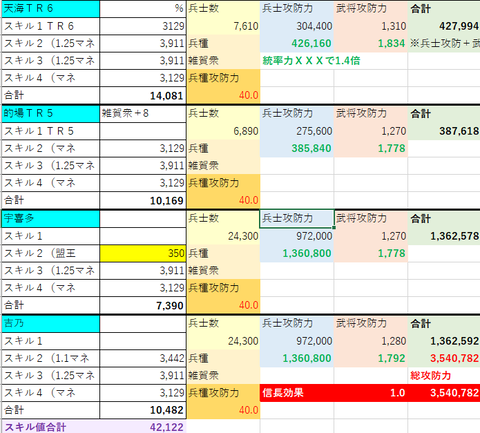Screen dimensions: 480x433
Task: Click the green 統率力ＸＸＸで1.4倍 note
Action: tap(311, 61)
